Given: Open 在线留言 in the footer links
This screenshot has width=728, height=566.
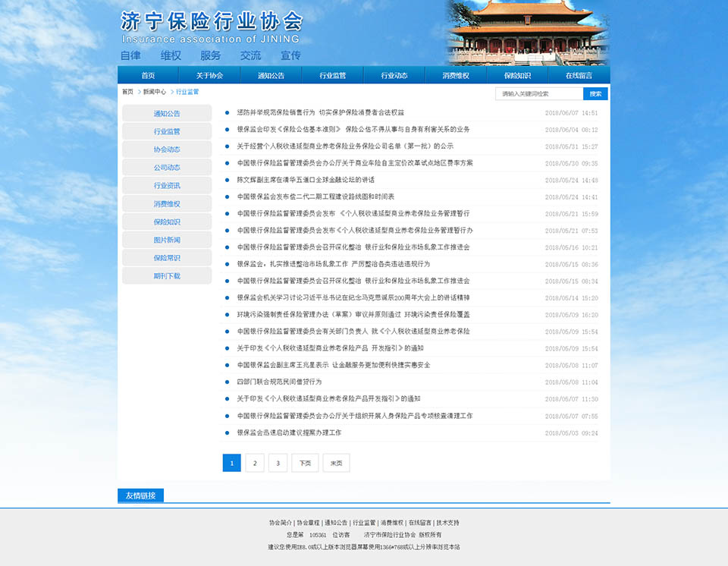Looking at the screenshot, I should [419, 523].
